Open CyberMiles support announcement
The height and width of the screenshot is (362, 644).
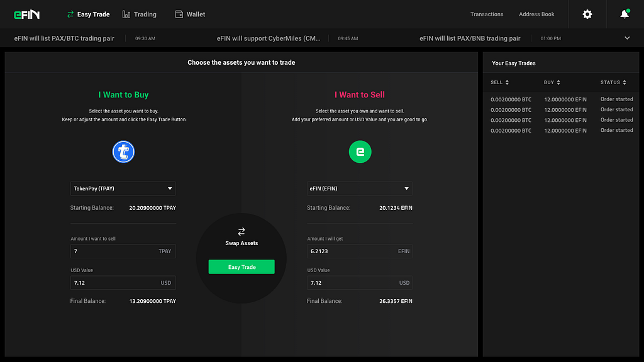268,38
